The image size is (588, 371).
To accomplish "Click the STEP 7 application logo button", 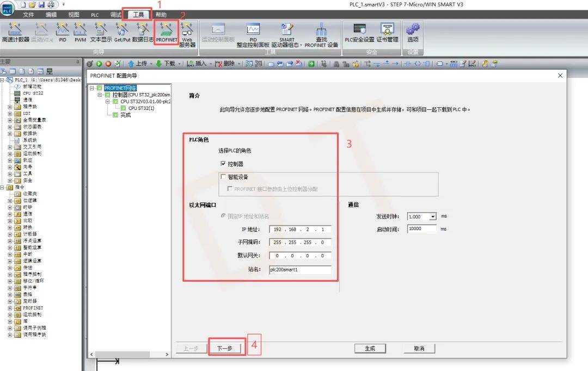I will (x=7, y=8).
